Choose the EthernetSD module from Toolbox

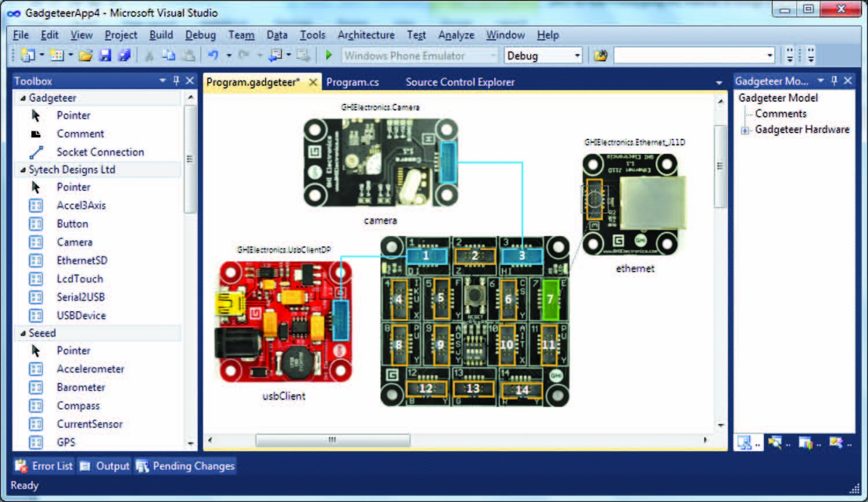tap(82, 260)
